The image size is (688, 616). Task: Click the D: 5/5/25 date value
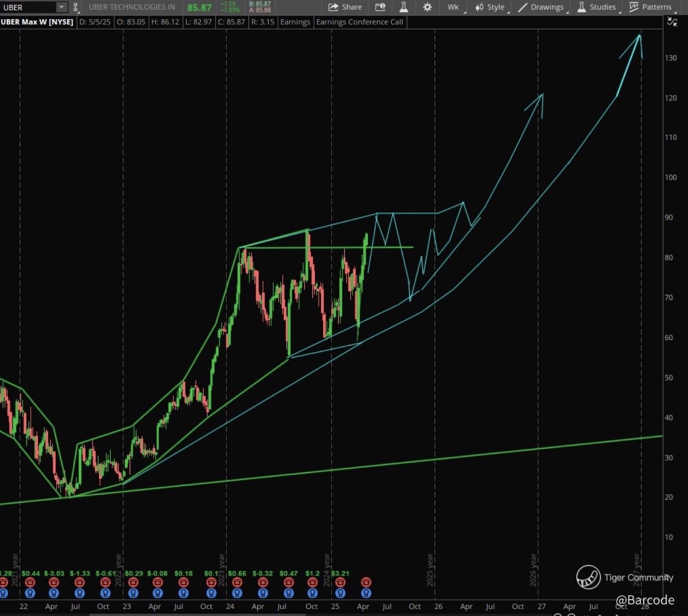tap(95, 22)
